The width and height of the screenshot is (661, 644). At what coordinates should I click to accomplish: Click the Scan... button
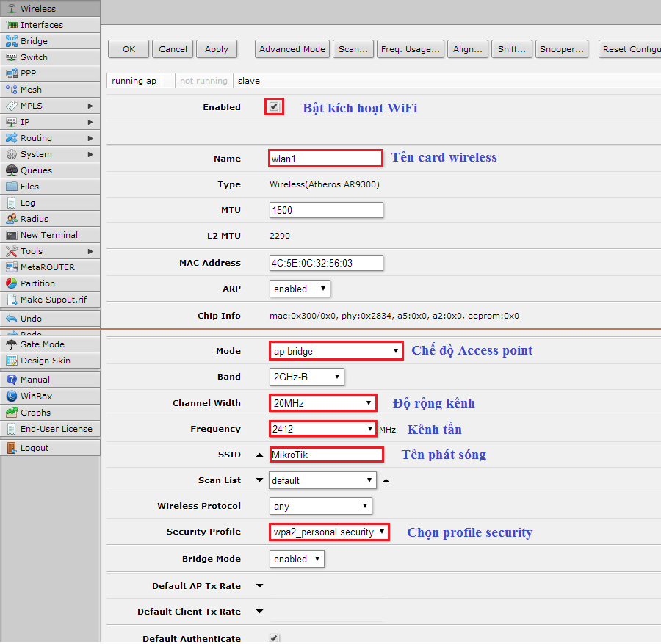[353, 49]
